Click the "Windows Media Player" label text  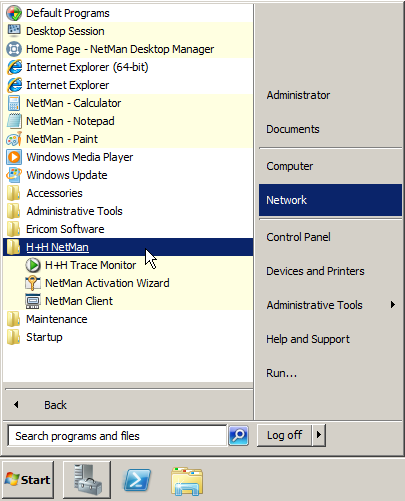point(80,157)
